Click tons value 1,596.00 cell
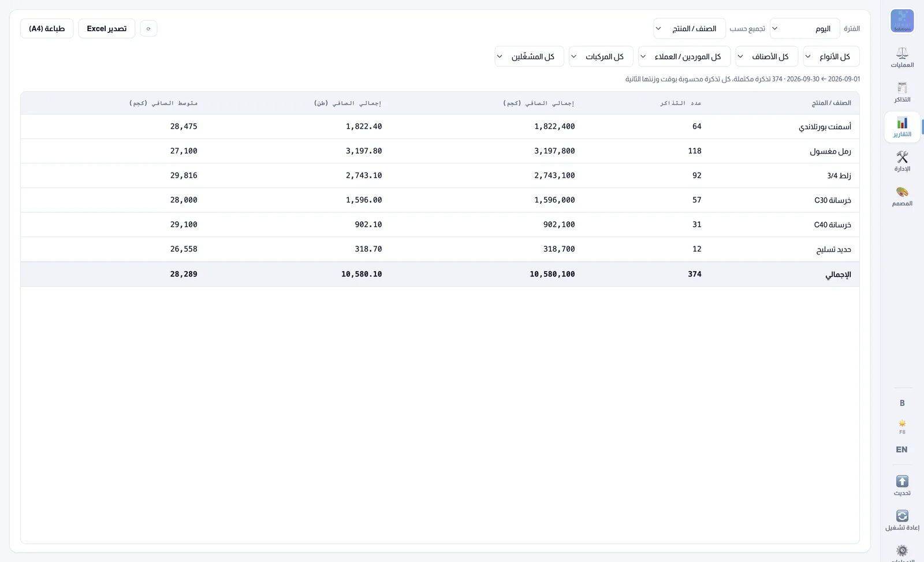 coord(364,200)
